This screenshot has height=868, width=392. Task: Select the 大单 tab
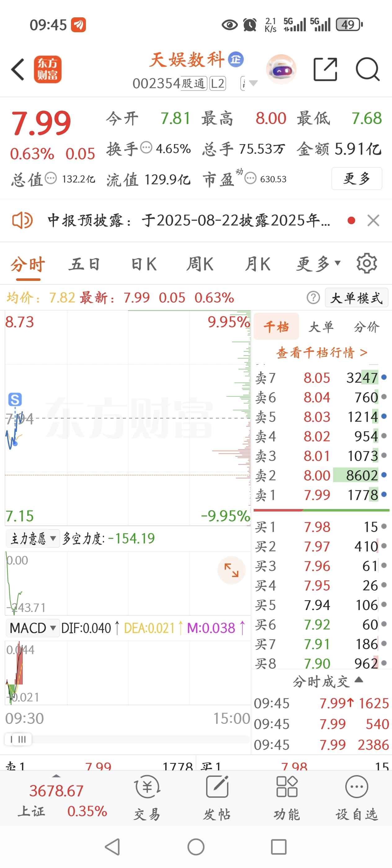tap(321, 326)
